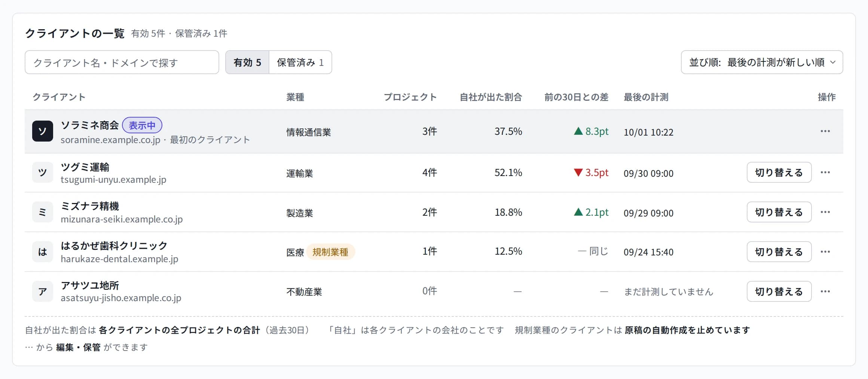Click the 前の30日との差 column header
Image resolution: width=868 pixels, height=379 pixels.
coord(576,97)
